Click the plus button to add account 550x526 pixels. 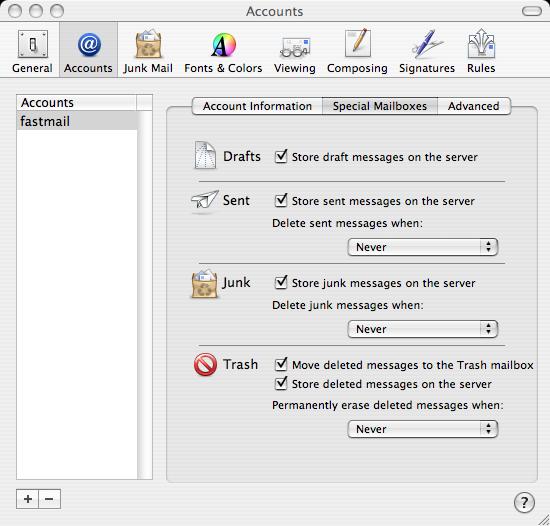(28, 499)
